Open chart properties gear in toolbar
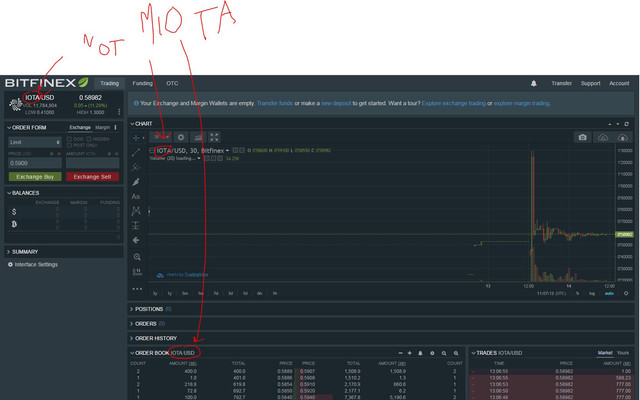The width and height of the screenshot is (640, 400). (x=181, y=137)
